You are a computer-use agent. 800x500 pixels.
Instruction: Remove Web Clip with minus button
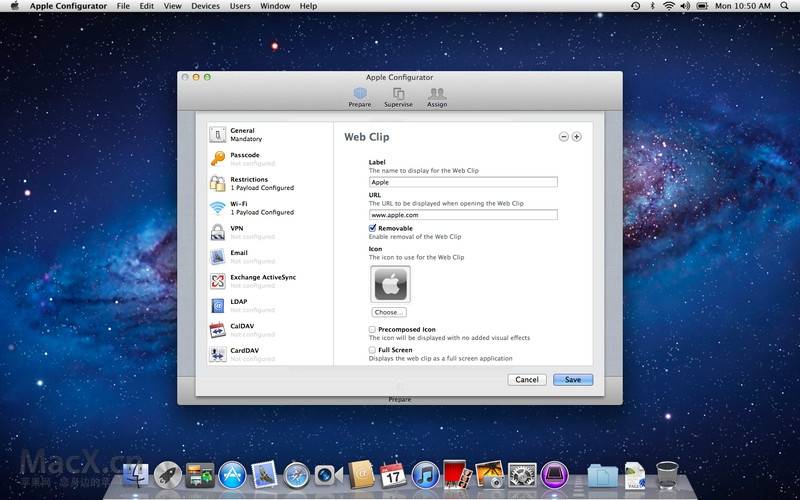(x=563, y=137)
